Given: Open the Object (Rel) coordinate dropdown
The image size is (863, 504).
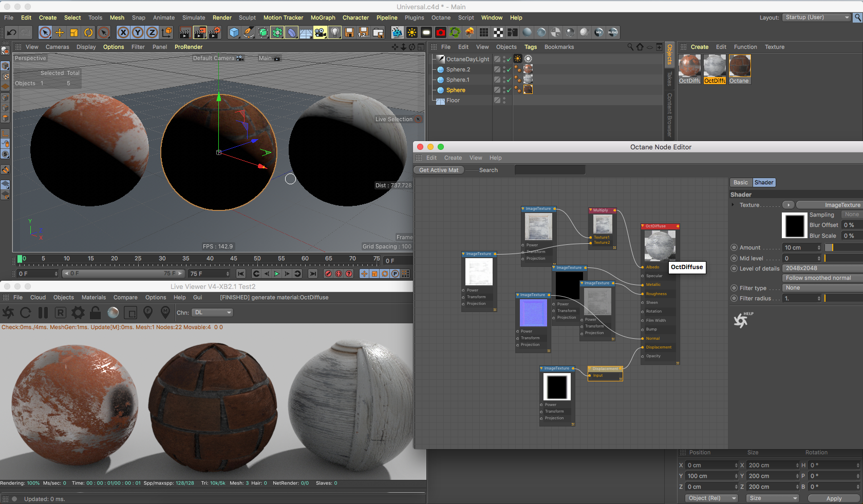Looking at the screenshot, I should [x=711, y=498].
